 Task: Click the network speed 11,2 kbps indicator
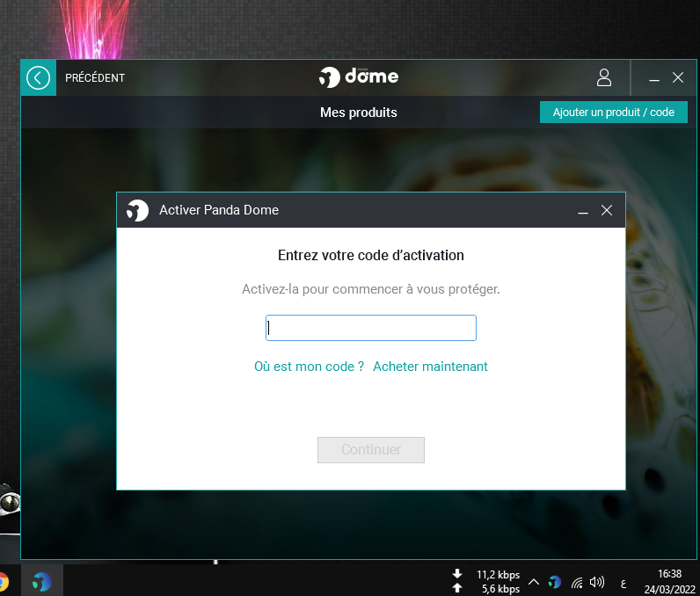tap(498, 575)
